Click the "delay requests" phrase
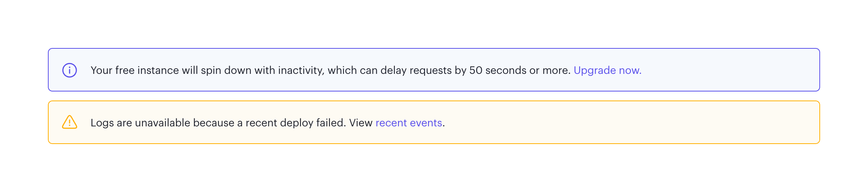Screen dimensions: 868x192 tap(416, 70)
